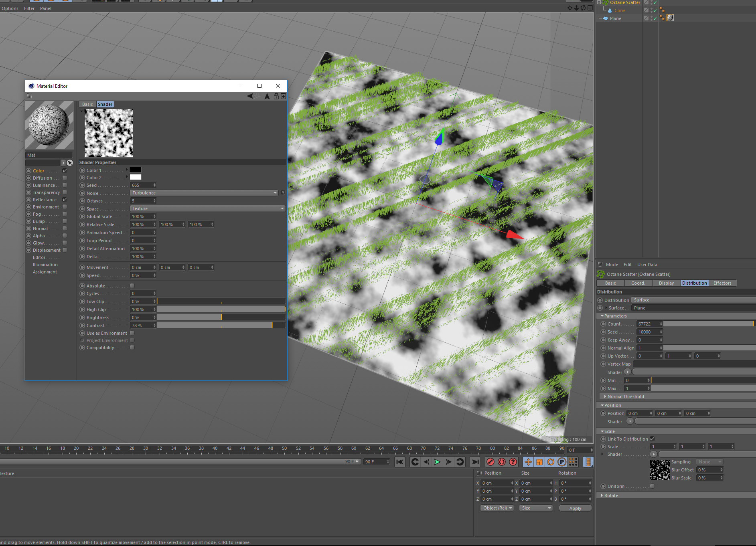The width and height of the screenshot is (756, 546).
Task: Go to the animation's end frame
Action: pyautogui.click(x=475, y=462)
